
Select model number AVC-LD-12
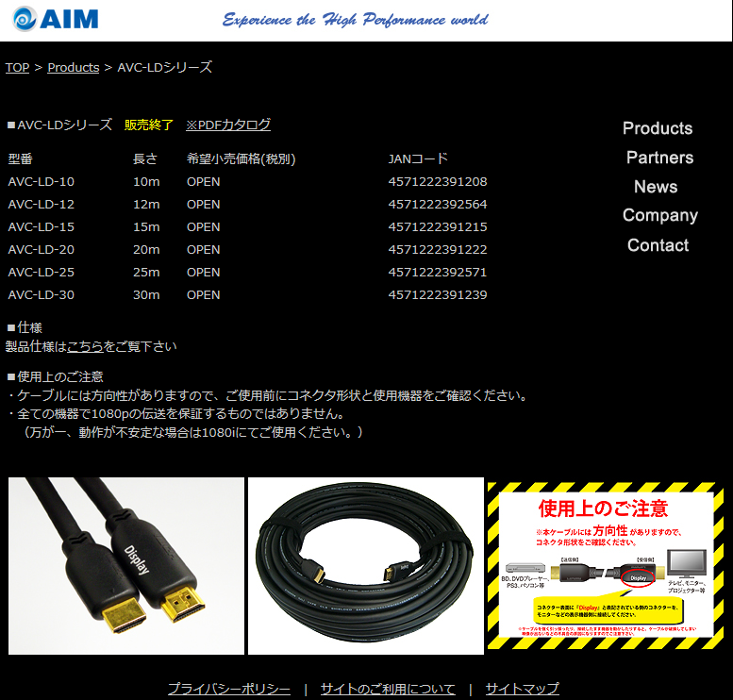click(42, 205)
